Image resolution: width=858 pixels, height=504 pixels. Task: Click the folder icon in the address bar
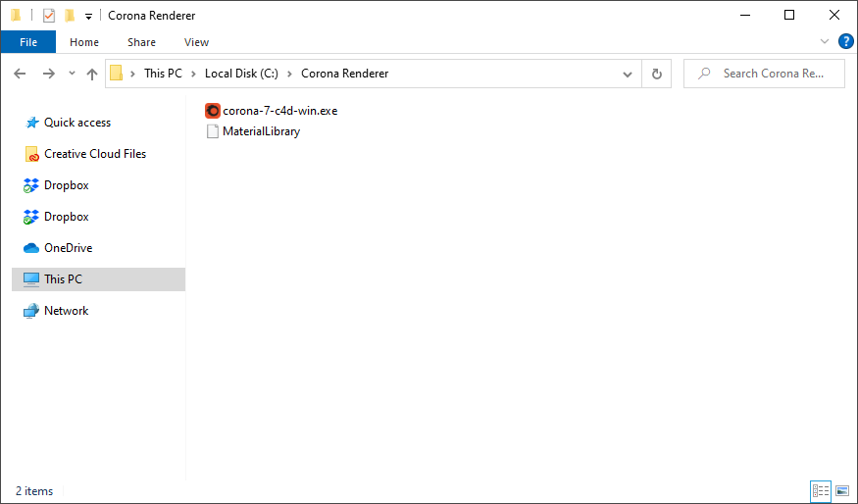click(116, 74)
